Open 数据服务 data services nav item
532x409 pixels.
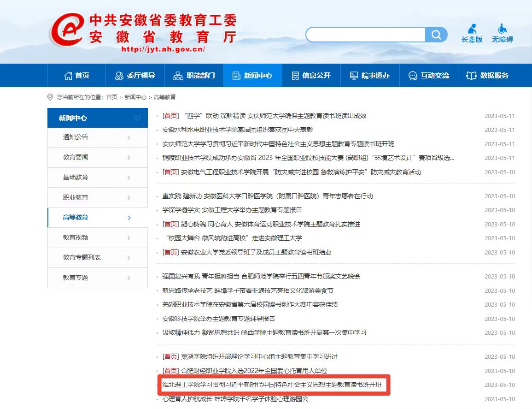pyautogui.click(x=488, y=76)
